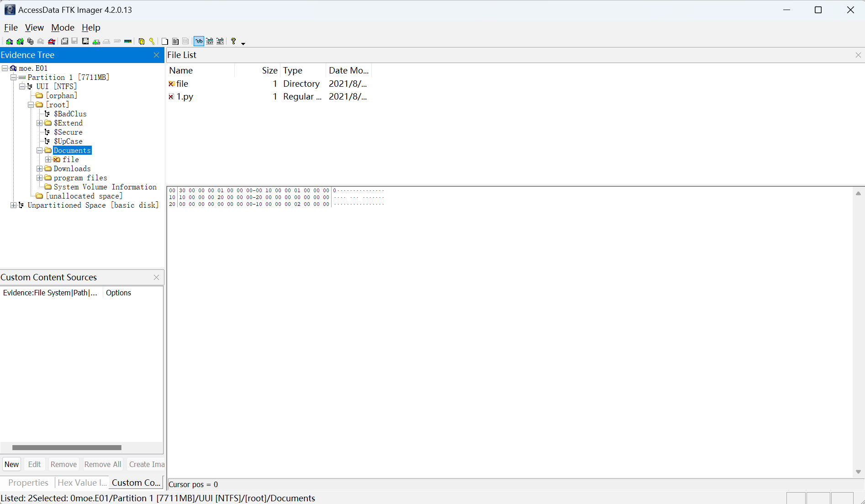
Task: Click the Obtain Protected Files safe icon
Action: click(x=142, y=42)
